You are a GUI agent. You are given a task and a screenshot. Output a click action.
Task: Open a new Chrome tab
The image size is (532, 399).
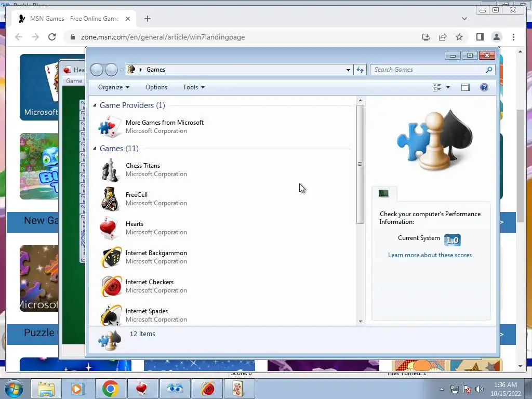[x=147, y=19]
